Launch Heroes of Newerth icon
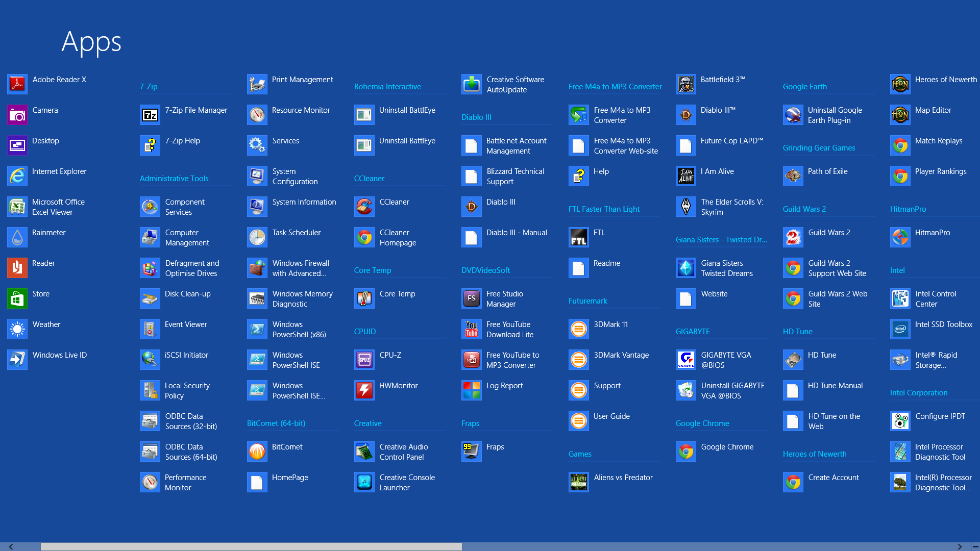This screenshot has height=551, width=980. [900, 84]
